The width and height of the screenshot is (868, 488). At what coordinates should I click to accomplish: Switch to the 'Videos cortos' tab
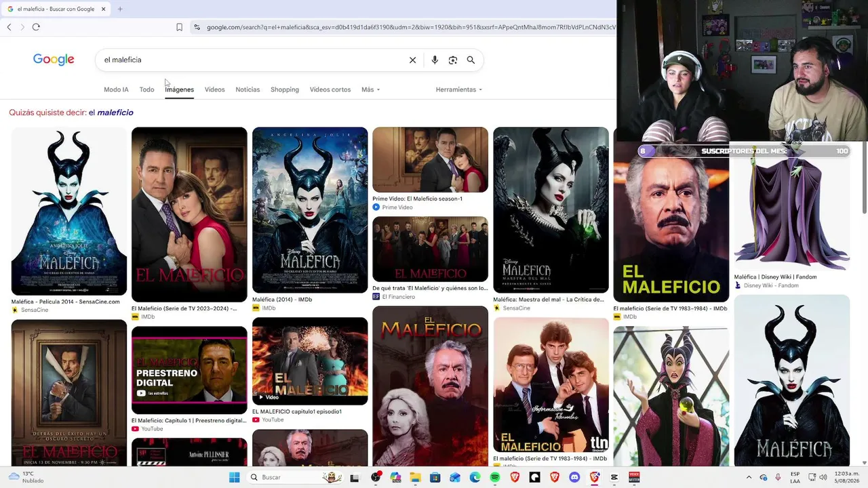[330, 89]
